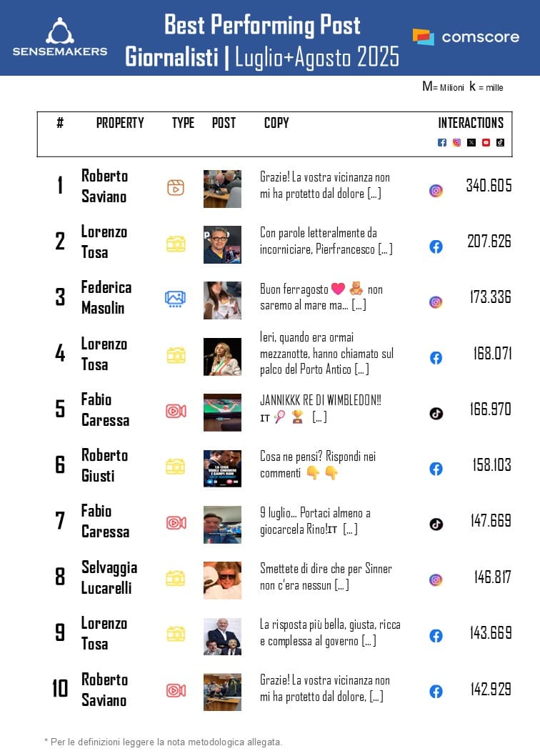
Task: Click the Comscore logo
Action: coord(466,37)
